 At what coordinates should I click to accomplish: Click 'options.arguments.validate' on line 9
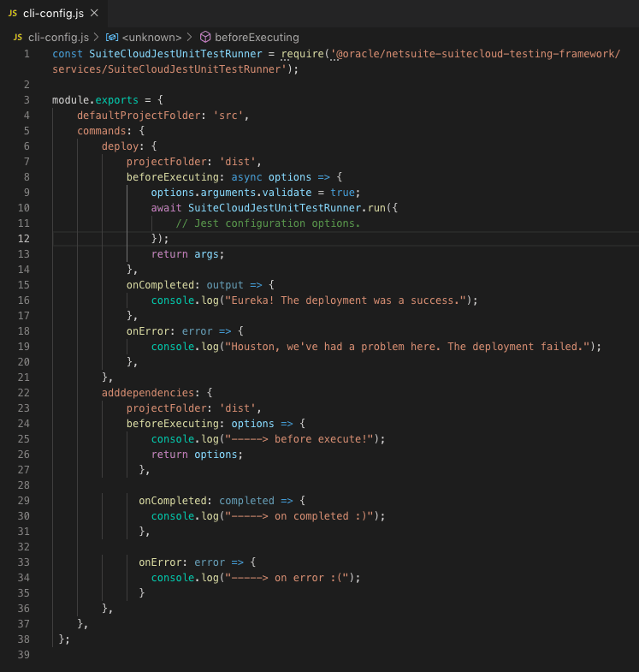click(231, 193)
